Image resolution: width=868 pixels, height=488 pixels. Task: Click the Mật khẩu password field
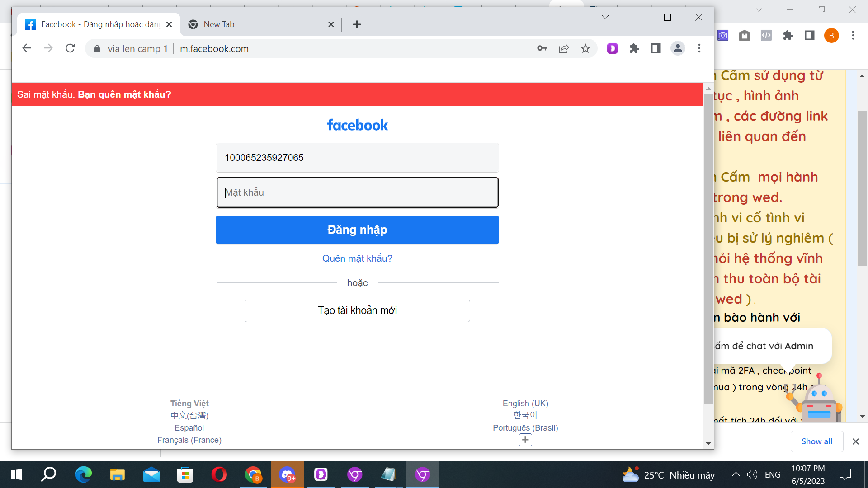tap(357, 192)
